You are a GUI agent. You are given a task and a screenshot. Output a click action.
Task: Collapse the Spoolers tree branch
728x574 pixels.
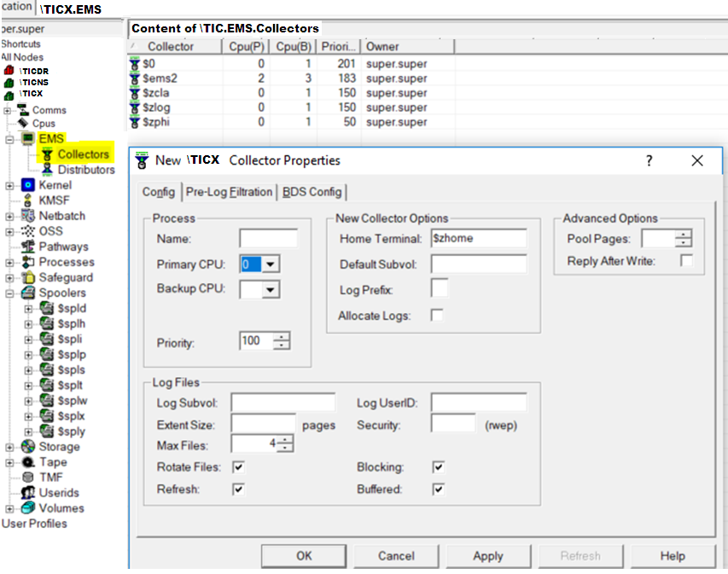tap(8, 292)
